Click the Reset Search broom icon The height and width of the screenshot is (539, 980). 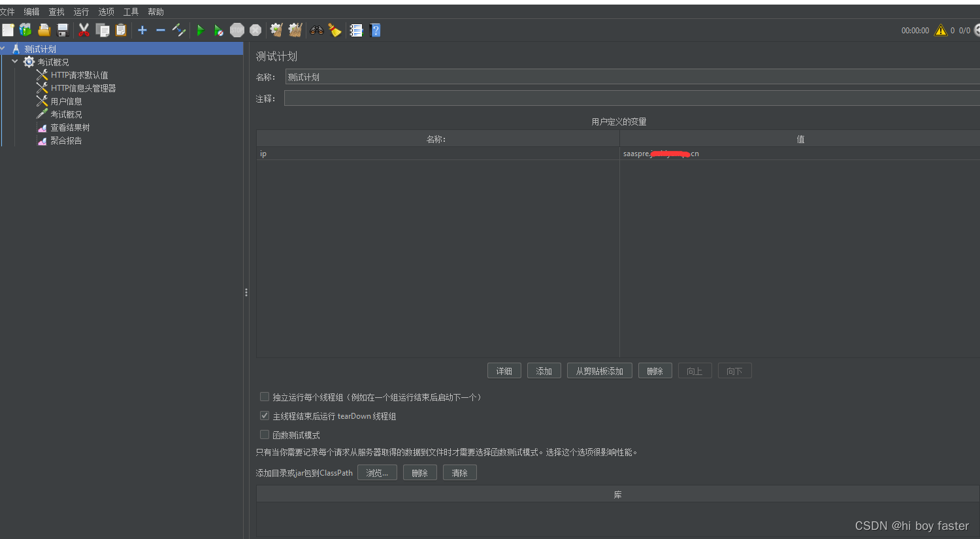[x=335, y=30]
